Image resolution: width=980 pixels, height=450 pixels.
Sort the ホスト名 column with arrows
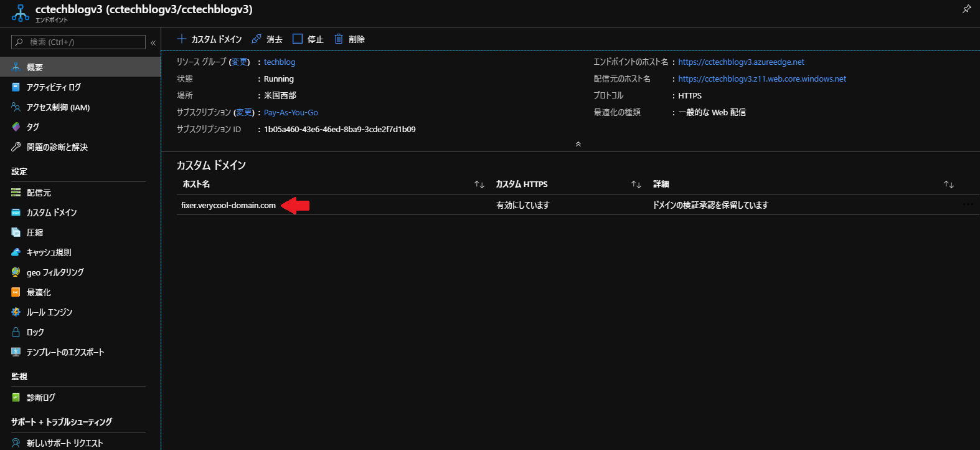click(479, 184)
